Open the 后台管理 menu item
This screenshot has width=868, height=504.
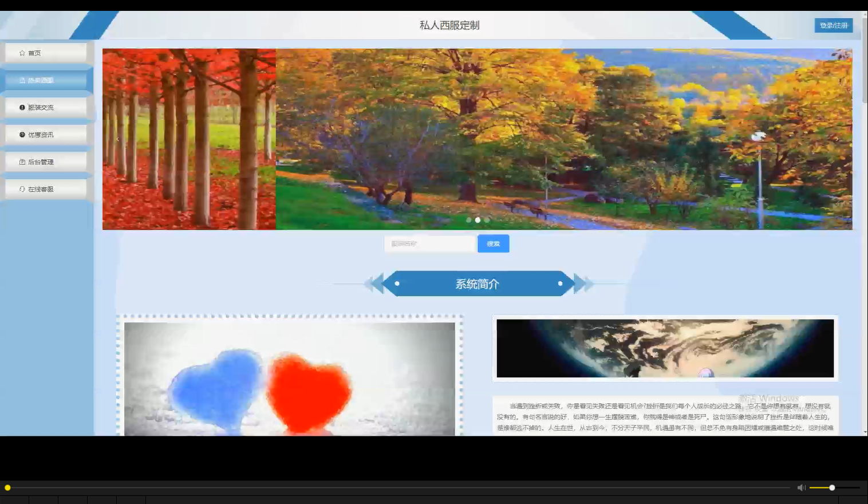coord(46,162)
